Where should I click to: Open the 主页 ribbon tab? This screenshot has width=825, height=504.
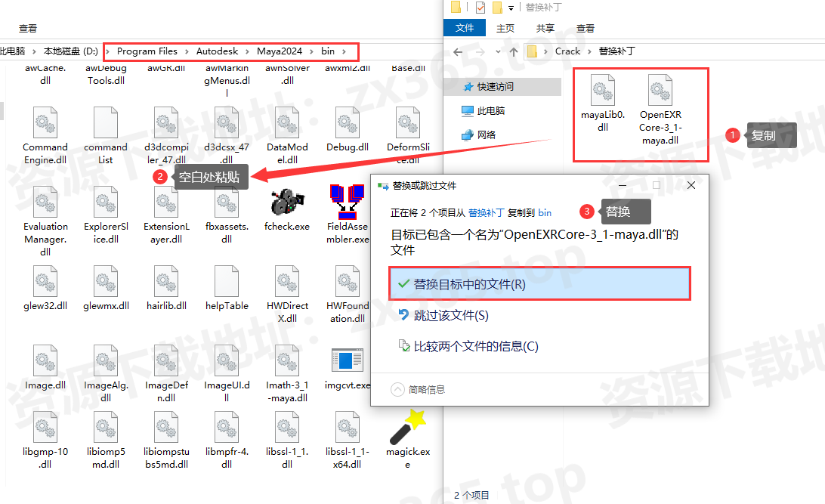tap(505, 28)
